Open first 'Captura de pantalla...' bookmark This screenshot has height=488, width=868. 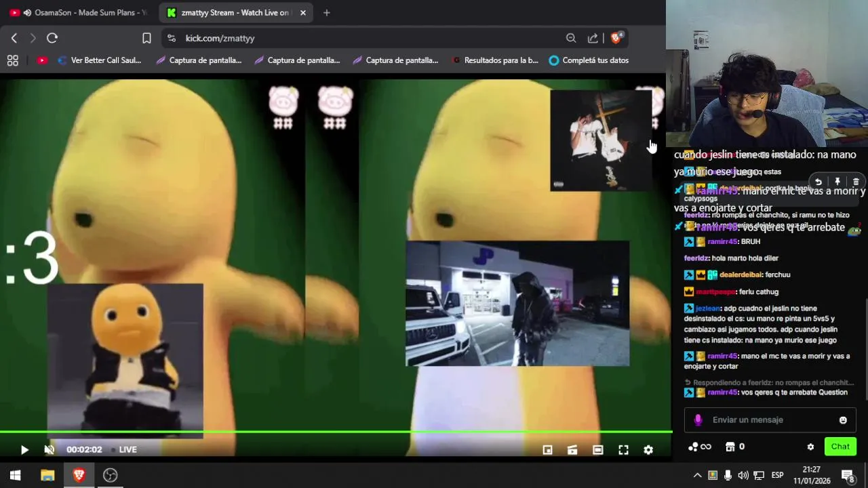199,60
